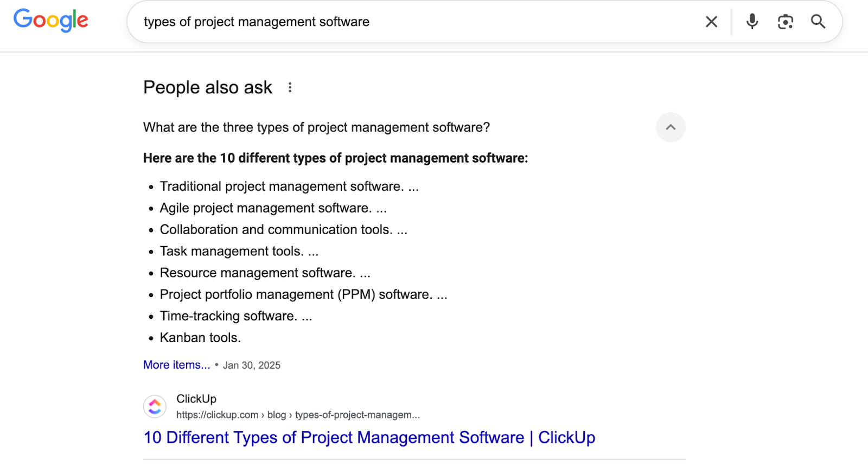Viewport: 868px width, 464px height.
Task: Select Resource management software item
Action: coord(265,273)
